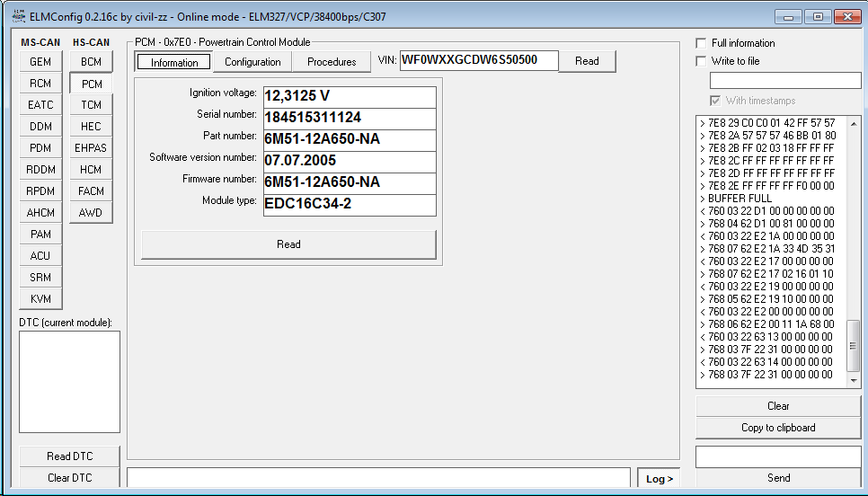Copy log to clipboard
The image size is (868, 496).
778,428
